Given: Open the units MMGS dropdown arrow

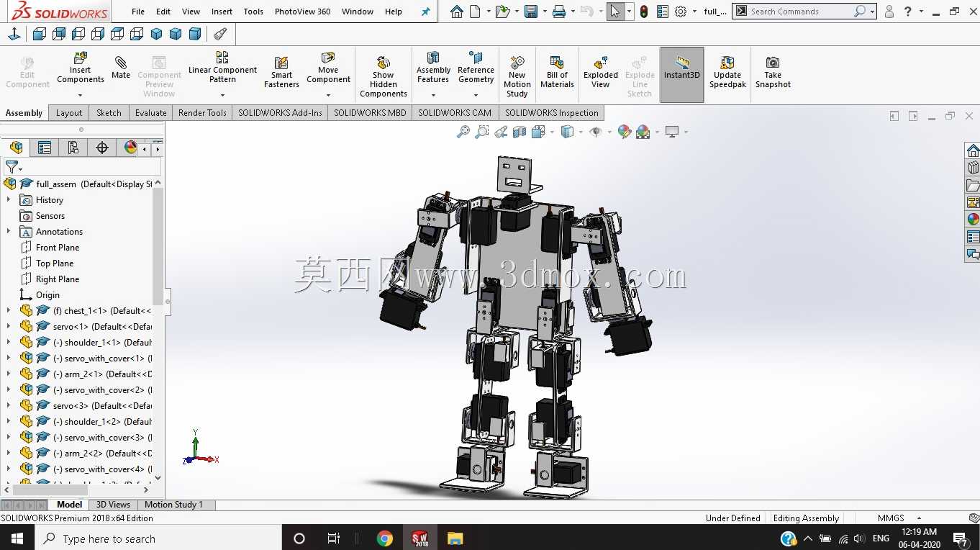Looking at the screenshot, I should (919, 518).
